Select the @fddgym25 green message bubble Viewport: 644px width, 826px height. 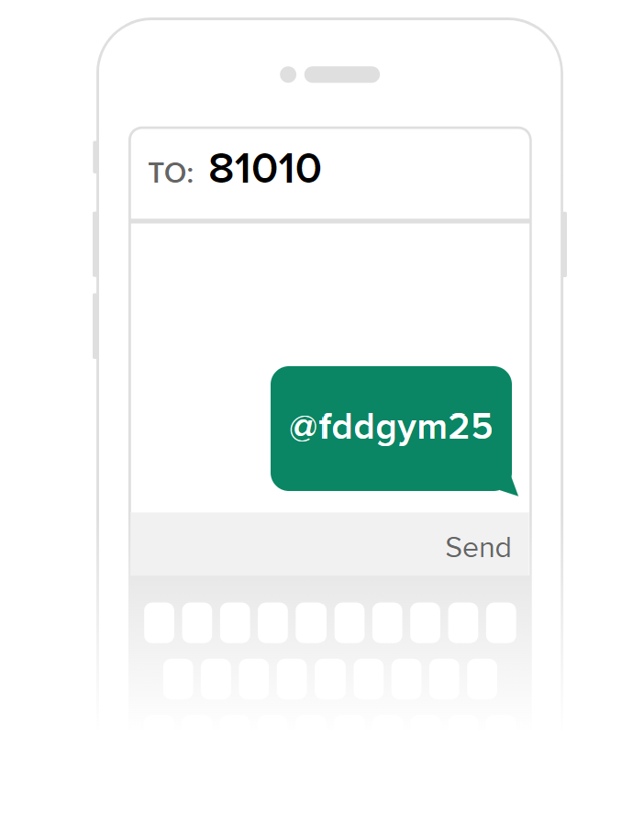[x=391, y=429]
